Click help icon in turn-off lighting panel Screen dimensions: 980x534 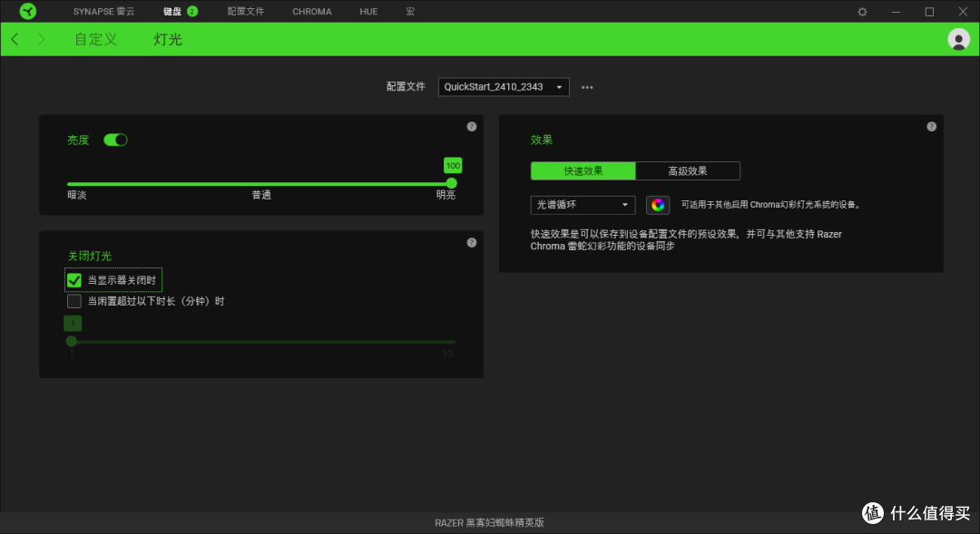pos(472,243)
